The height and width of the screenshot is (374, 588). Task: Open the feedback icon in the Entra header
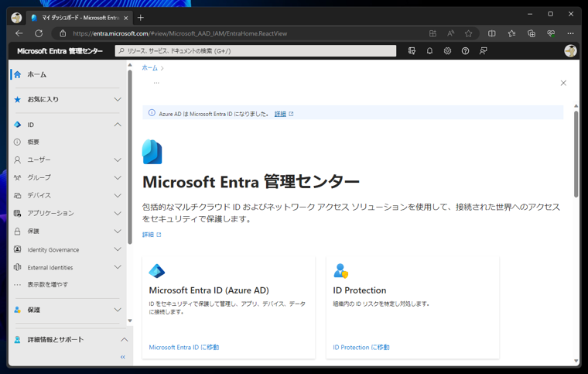click(x=483, y=51)
